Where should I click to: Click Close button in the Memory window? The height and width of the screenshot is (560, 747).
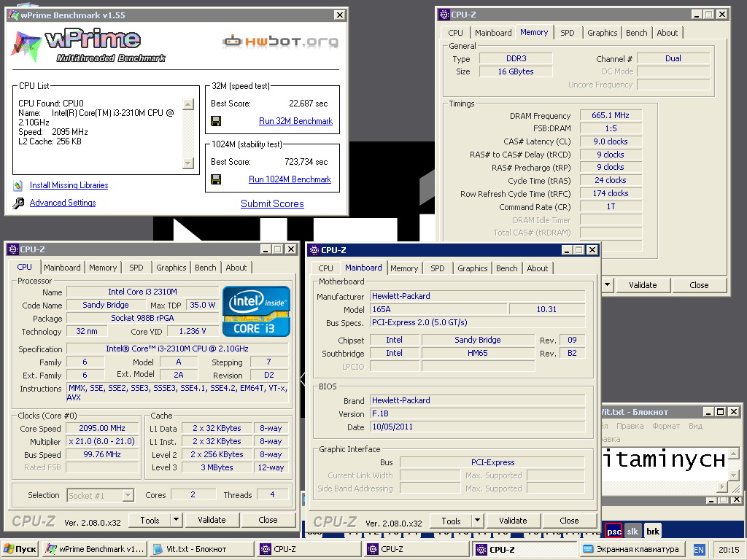click(698, 285)
